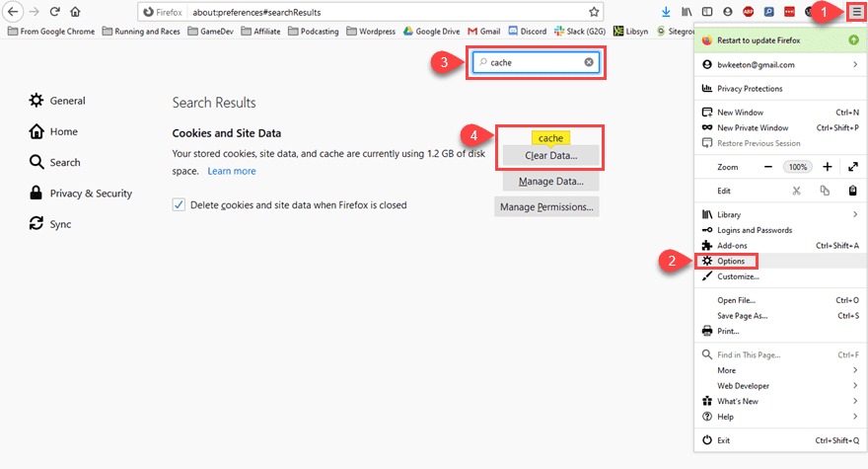Choose Open File... menu item

pos(780,300)
